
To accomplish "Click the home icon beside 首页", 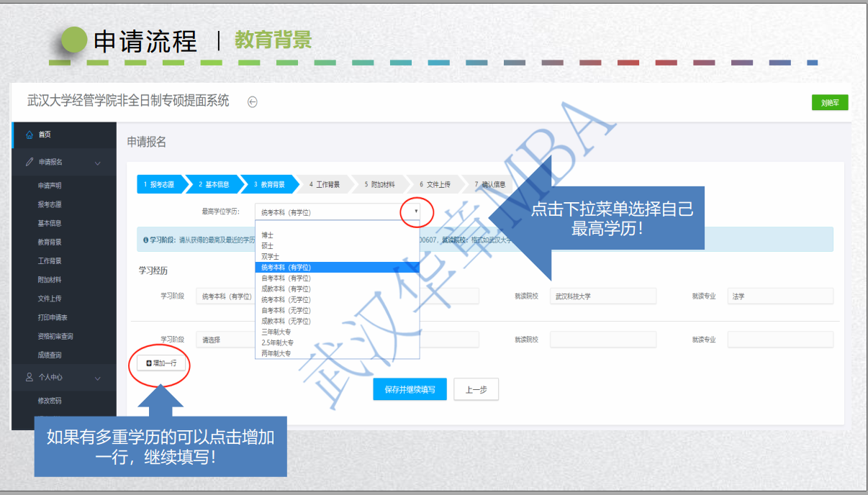I will click(x=30, y=135).
